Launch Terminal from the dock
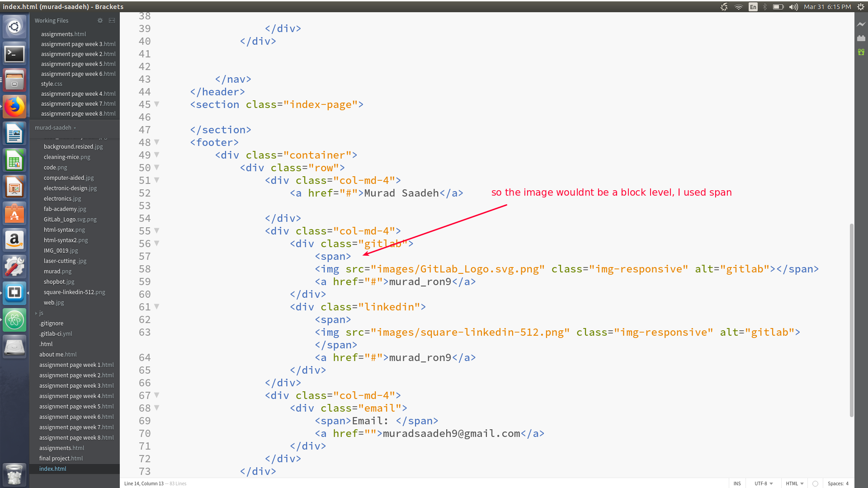 tap(14, 54)
